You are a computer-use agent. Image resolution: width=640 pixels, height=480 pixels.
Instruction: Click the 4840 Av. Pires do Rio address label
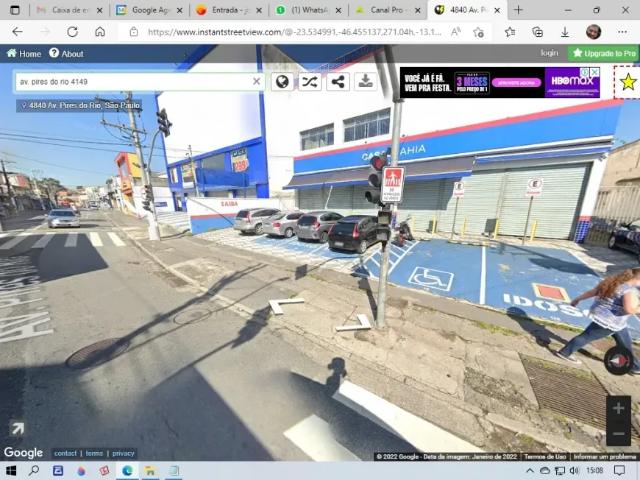click(79, 106)
